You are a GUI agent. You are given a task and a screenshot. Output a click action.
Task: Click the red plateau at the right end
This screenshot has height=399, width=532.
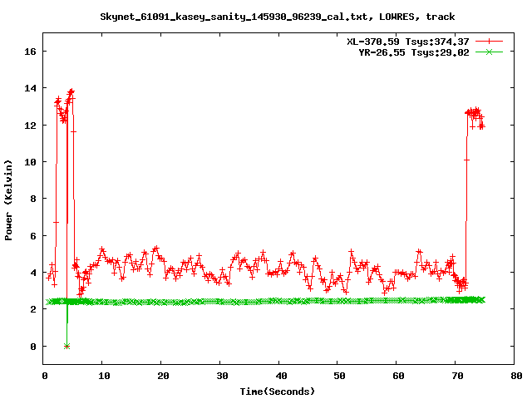(474, 113)
